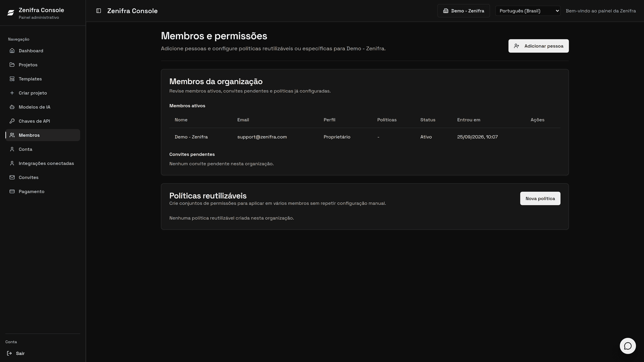
Task: Click the Dashboard home icon
Action: point(12,51)
